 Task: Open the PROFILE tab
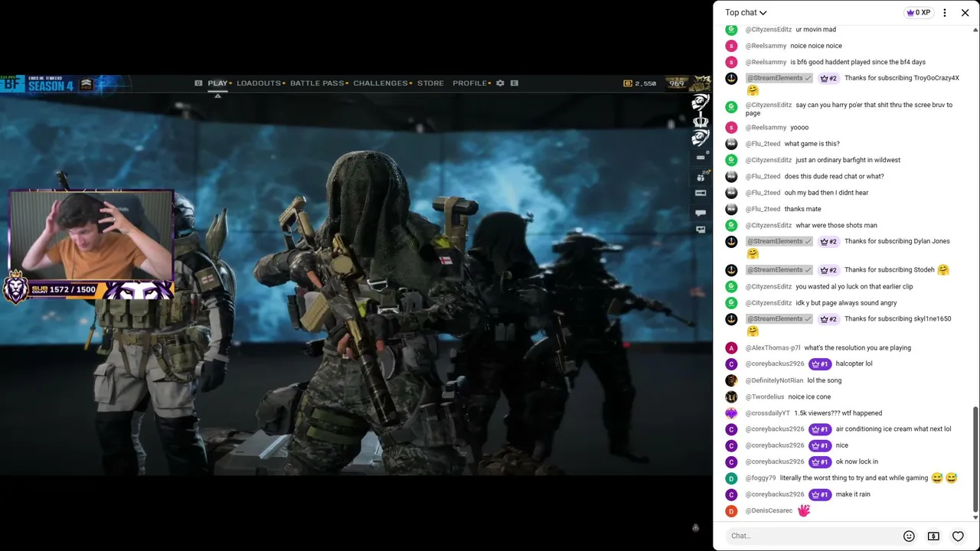470,83
